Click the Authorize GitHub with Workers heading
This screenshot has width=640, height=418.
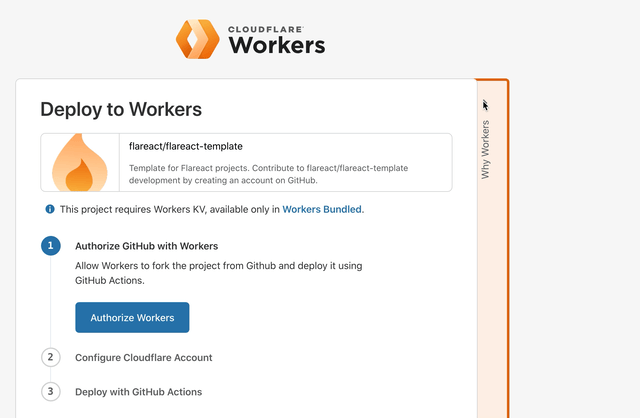point(147,246)
